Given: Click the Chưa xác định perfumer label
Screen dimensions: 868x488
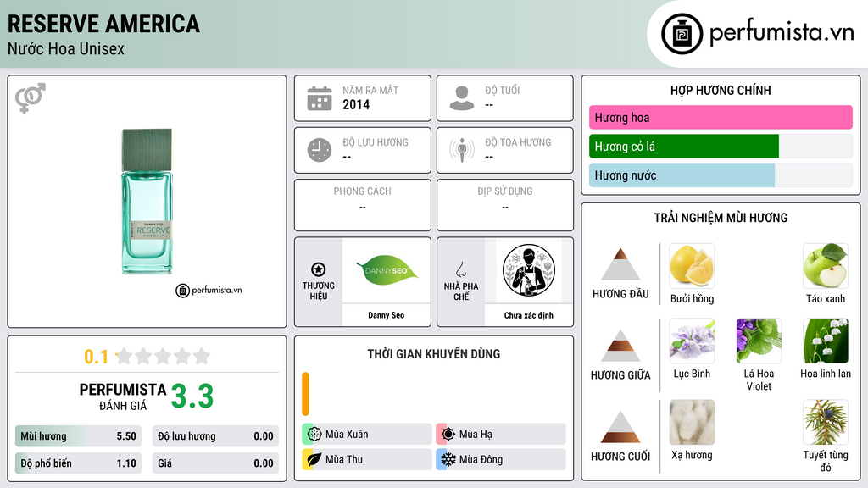Looking at the screenshot, I should 529,315.
